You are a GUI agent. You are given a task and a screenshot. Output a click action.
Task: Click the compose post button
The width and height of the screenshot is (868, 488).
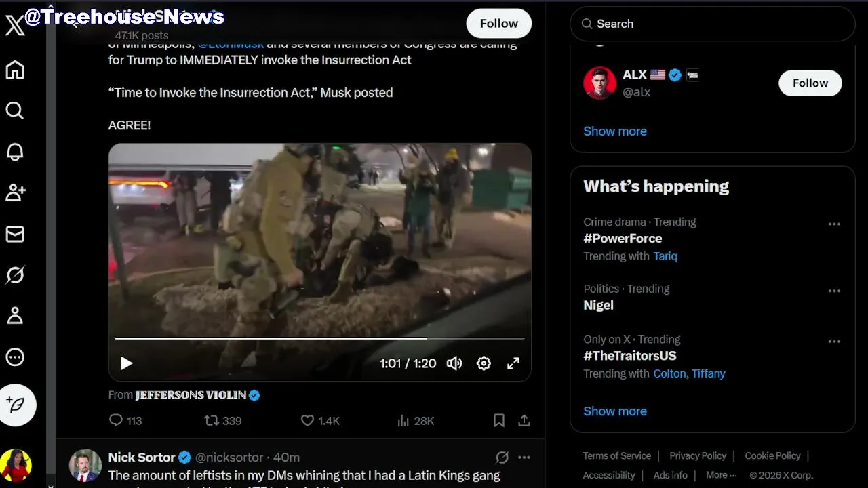pos(17,405)
